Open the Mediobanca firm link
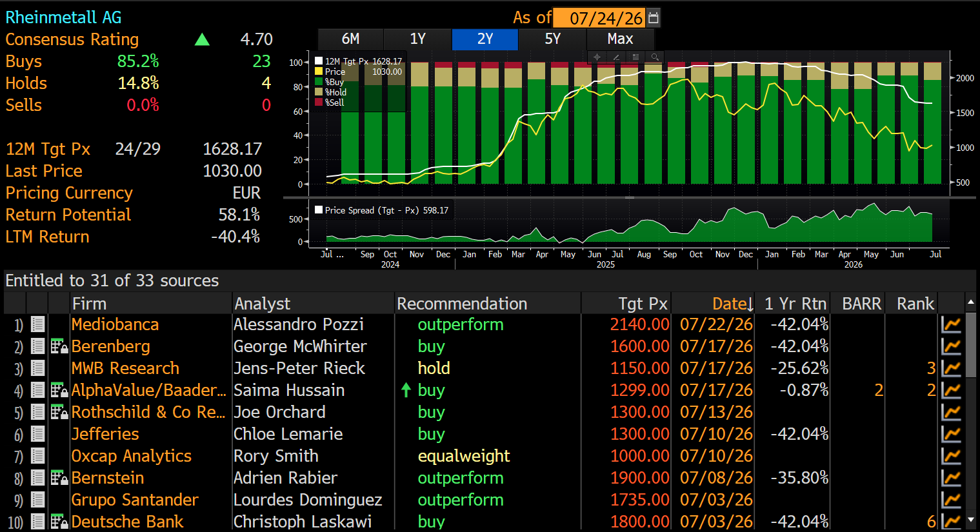 pyautogui.click(x=115, y=324)
